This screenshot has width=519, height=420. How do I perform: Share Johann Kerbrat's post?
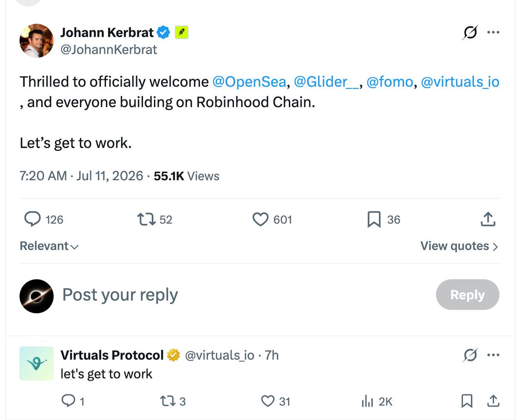click(x=487, y=219)
